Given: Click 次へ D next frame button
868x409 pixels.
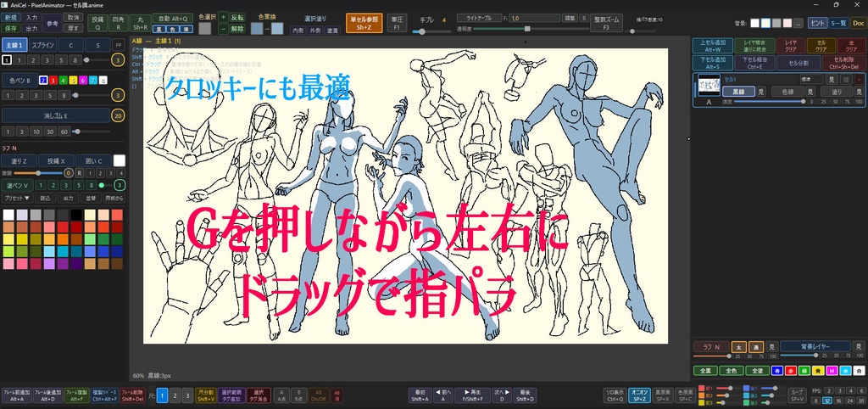Looking at the screenshot, I should pos(502,395).
